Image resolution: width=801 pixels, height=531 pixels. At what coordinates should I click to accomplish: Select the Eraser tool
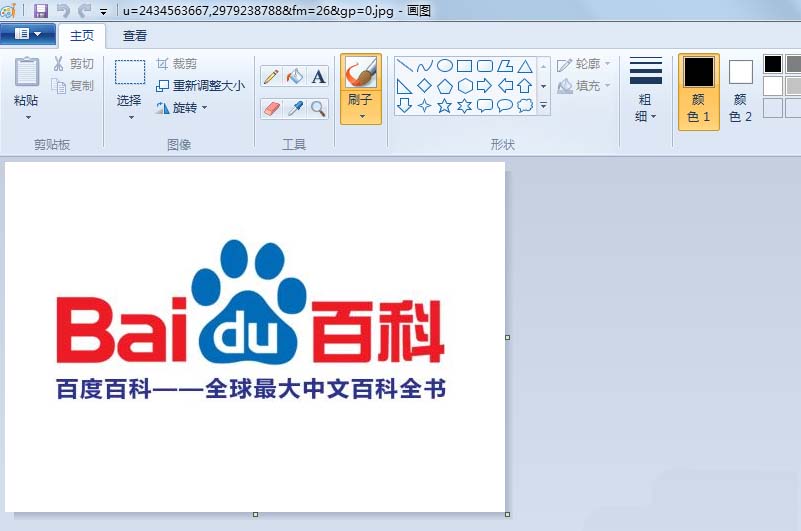click(271, 108)
